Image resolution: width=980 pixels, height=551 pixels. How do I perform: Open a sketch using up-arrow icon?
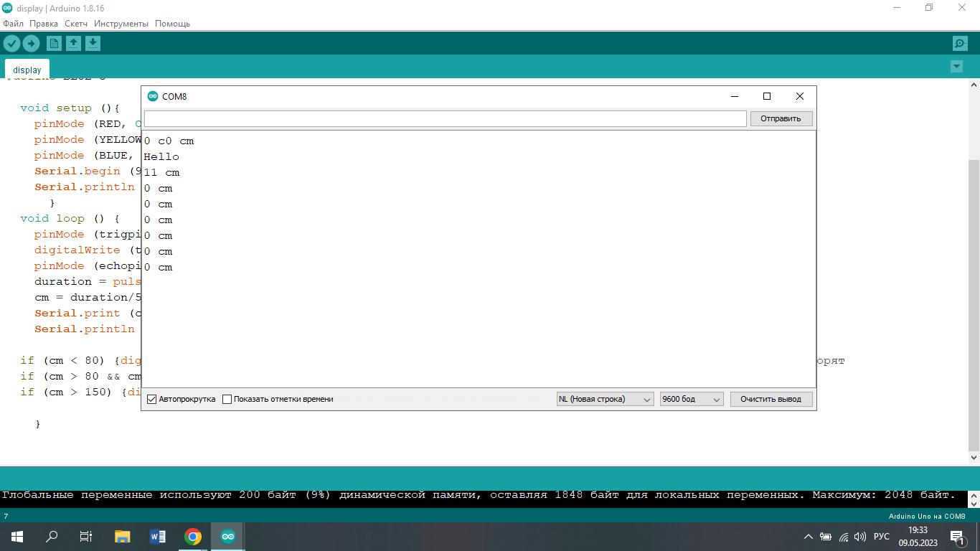pos(73,44)
